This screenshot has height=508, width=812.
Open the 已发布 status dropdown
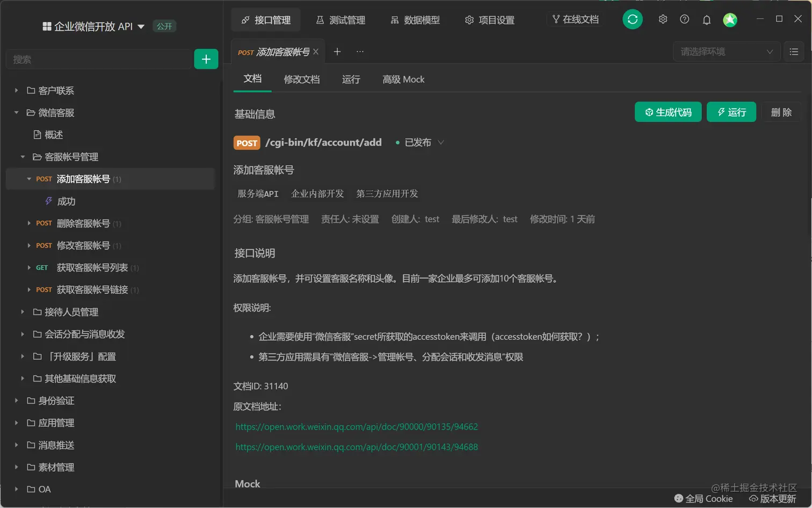[424, 142]
